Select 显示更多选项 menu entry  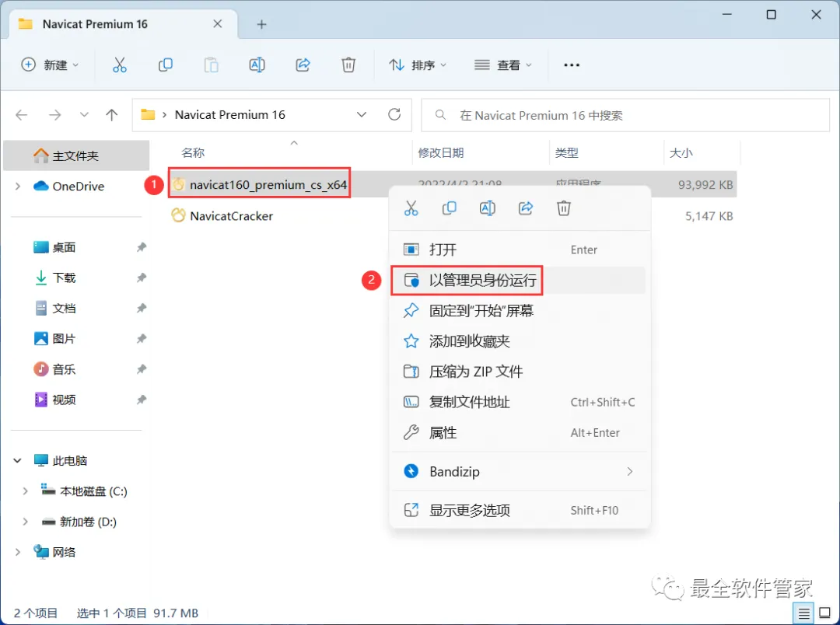pos(519,511)
